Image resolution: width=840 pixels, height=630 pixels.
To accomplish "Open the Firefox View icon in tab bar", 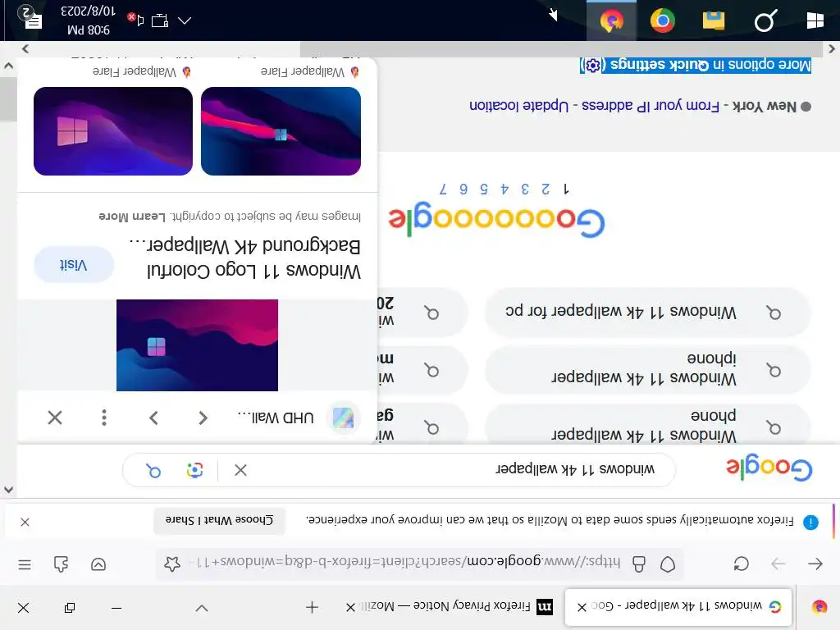I will point(819,607).
